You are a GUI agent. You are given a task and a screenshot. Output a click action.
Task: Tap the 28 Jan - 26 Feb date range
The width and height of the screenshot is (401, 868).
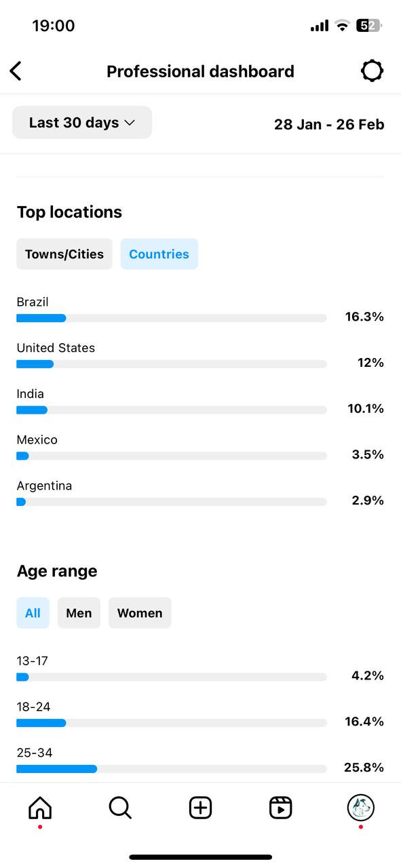pos(329,124)
